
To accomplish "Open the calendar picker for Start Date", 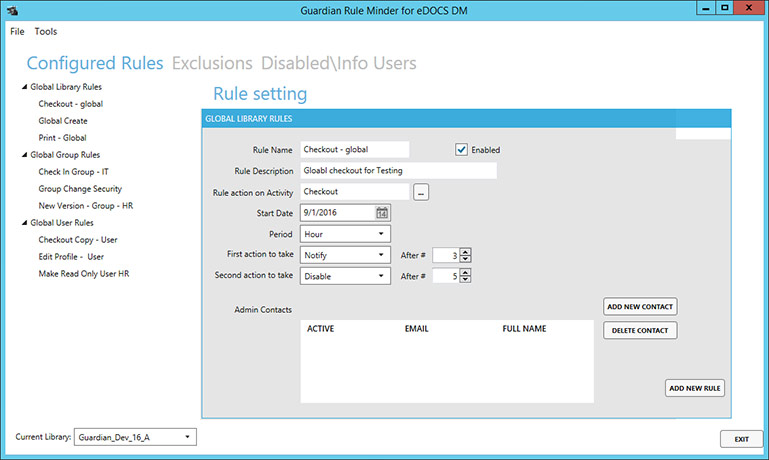I will tap(382, 213).
